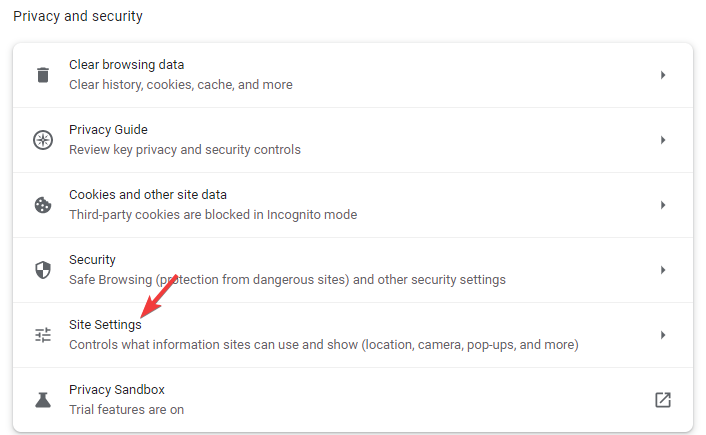
Task: Select the Privacy Guide title
Action: click(x=108, y=130)
